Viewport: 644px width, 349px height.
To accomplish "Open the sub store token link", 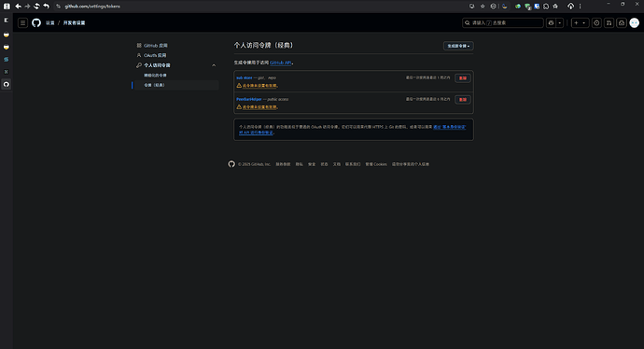I will coord(244,77).
